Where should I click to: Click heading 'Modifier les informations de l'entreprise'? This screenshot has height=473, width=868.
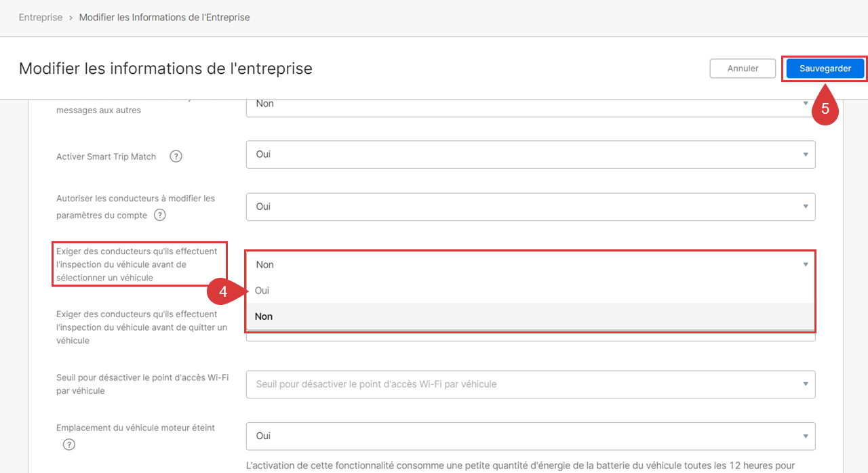click(165, 68)
